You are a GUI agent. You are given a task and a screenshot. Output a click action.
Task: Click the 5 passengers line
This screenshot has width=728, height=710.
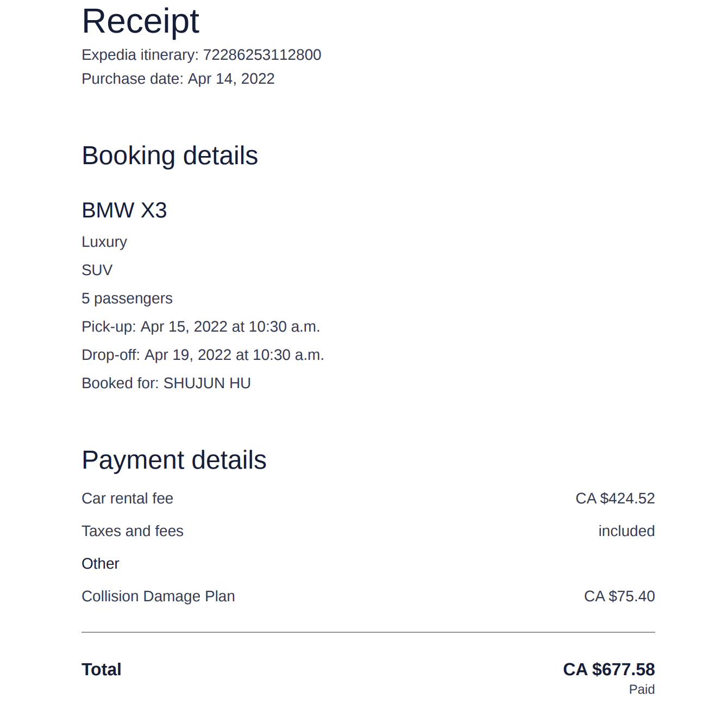point(127,298)
